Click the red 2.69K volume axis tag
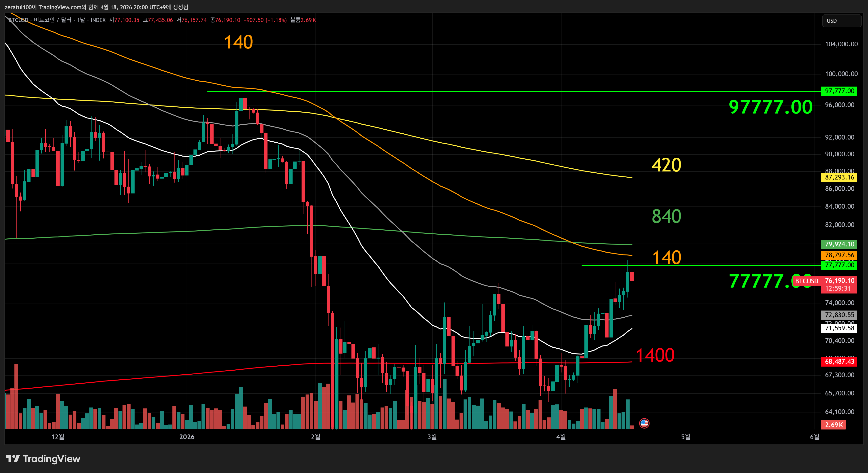Image resolution: width=868 pixels, height=473 pixels. (x=833, y=425)
